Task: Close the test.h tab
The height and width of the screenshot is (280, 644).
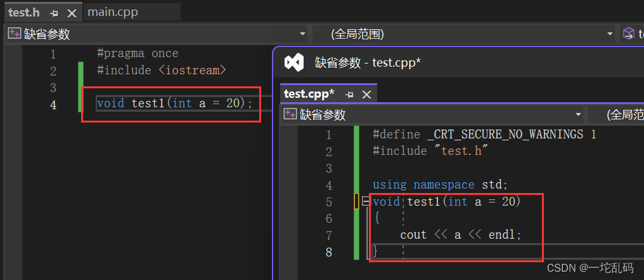Action: [72, 13]
